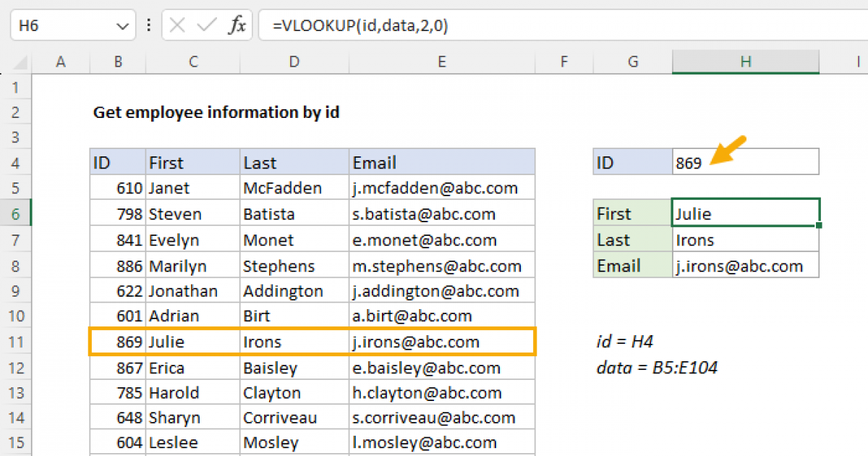
Task: Click the vertical ellipsis beside the Name Box
Action: (148, 25)
